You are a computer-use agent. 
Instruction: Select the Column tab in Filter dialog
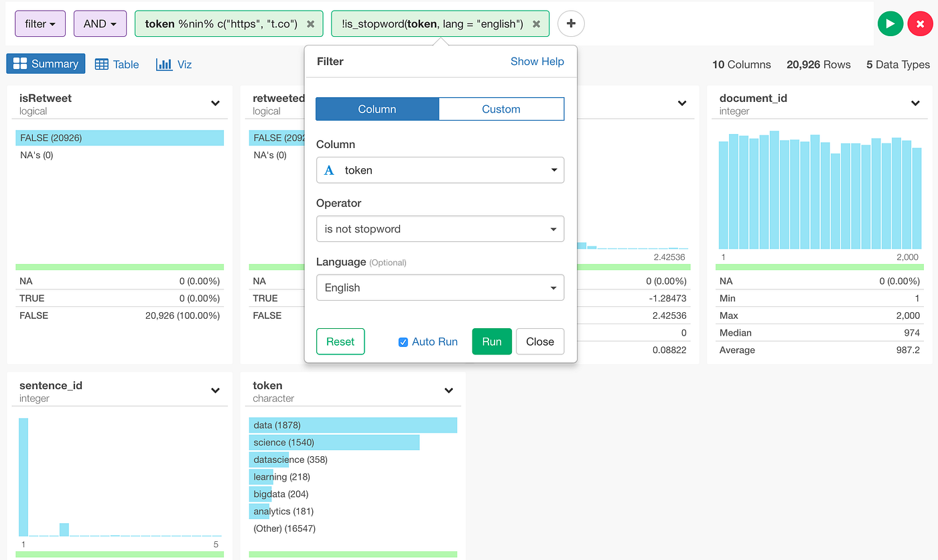click(377, 109)
